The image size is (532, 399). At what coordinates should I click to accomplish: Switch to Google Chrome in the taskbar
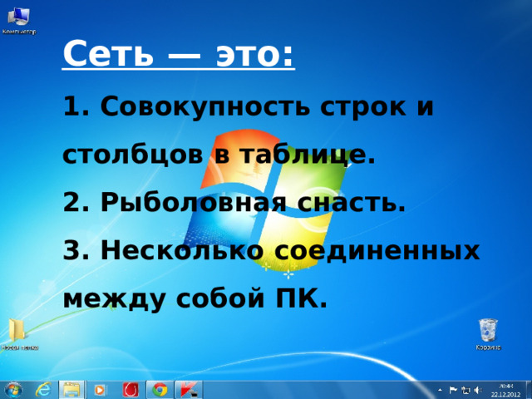coord(160,390)
